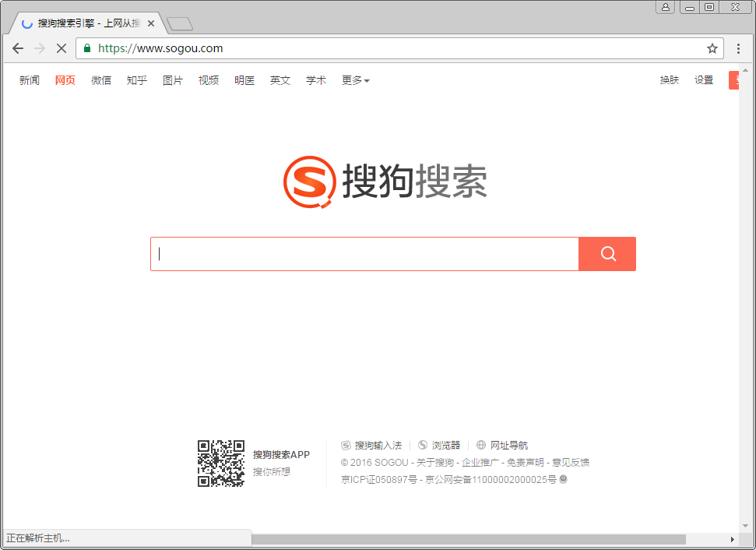Image resolution: width=756 pixels, height=550 pixels.
Task: Expand the 更多 more dropdown
Action: coord(356,80)
